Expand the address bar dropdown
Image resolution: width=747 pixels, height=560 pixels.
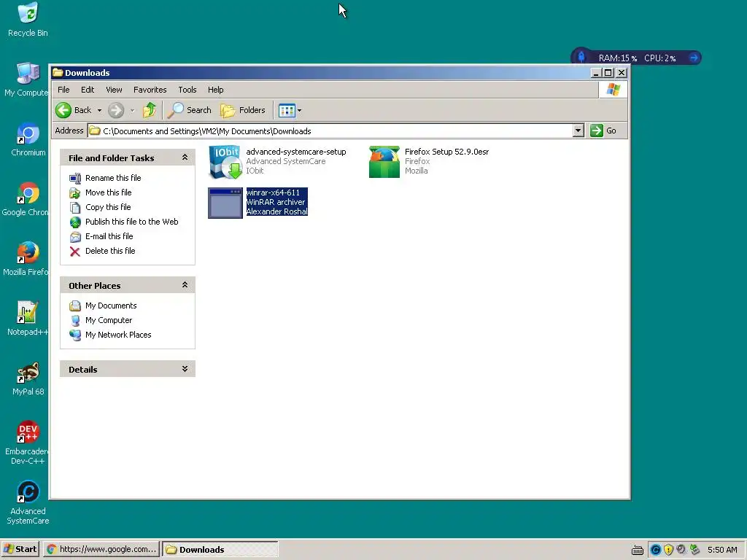[578, 131]
